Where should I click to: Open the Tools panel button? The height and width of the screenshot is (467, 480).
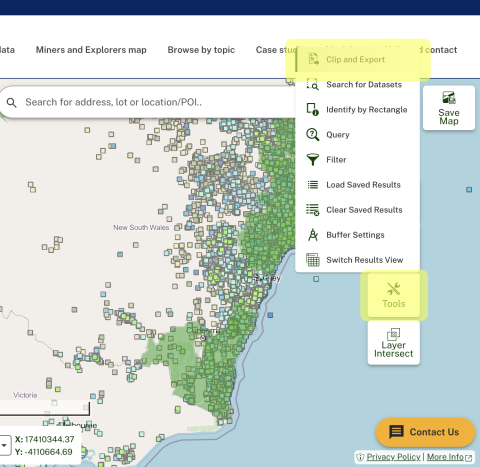[394, 295]
